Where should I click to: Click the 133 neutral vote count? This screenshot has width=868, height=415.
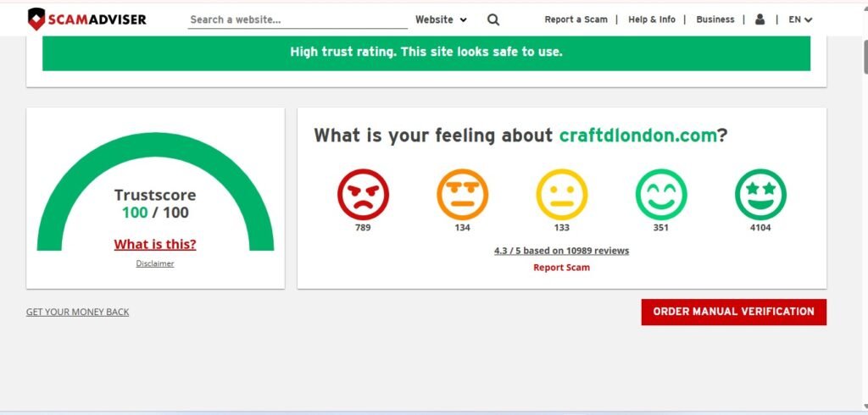coord(562,228)
